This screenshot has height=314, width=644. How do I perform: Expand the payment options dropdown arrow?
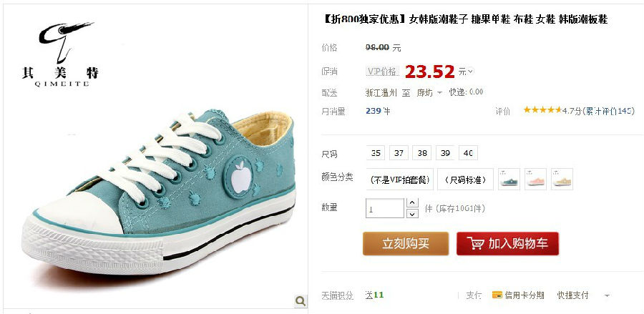point(607,295)
